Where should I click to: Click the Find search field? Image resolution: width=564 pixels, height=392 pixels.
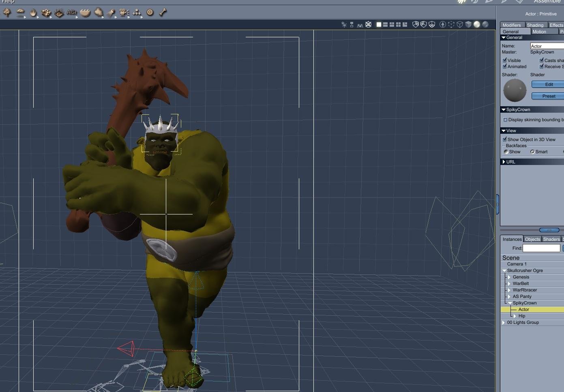(541, 248)
